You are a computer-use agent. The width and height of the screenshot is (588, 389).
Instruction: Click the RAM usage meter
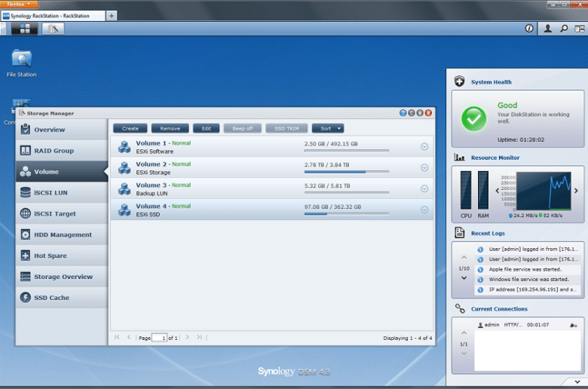tap(483, 190)
